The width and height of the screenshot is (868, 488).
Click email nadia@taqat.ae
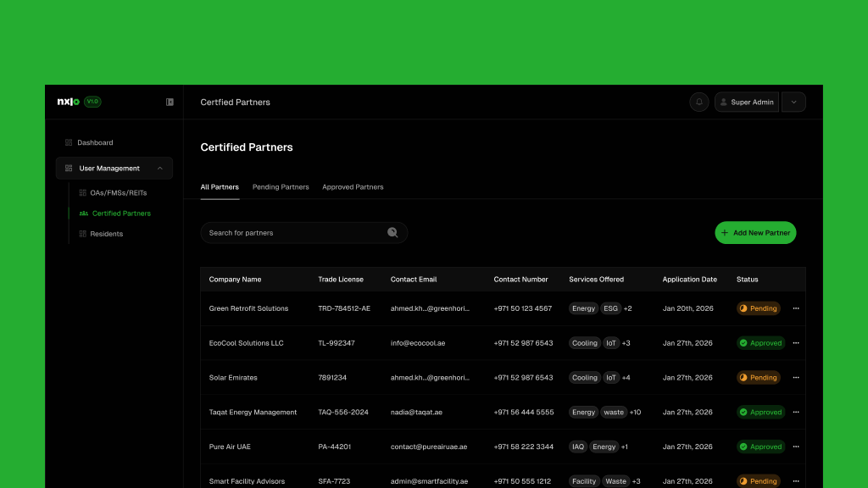click(x=416, y=413)
